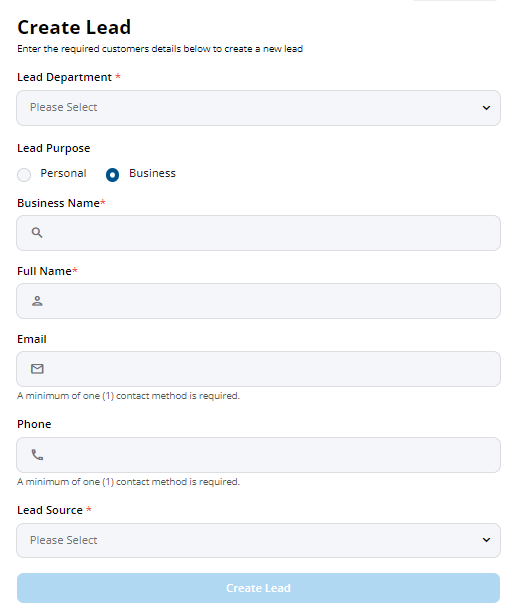Image resolution: width=516 pixels, height=613 pixels.
Task: Select the Business radio button
Action: 113,174
